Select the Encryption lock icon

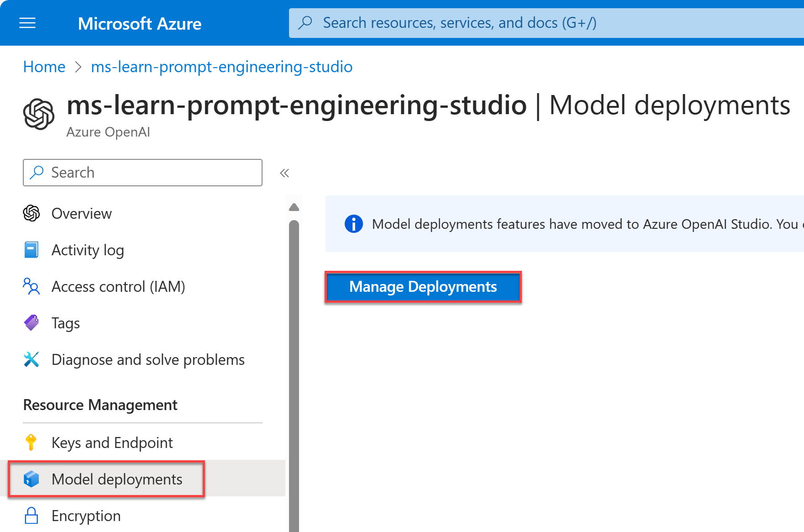pyautogui.click(x=31, y=516)
